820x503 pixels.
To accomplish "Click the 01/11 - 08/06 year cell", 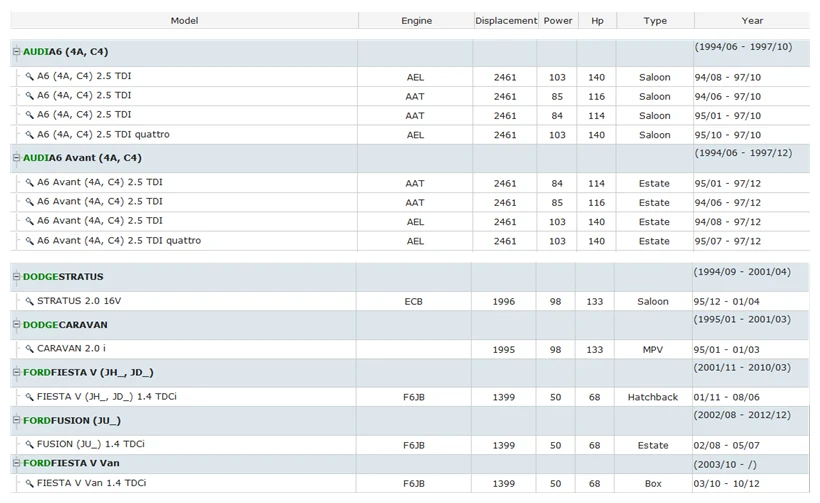I will pyautogui.click(x=726, y=397).
